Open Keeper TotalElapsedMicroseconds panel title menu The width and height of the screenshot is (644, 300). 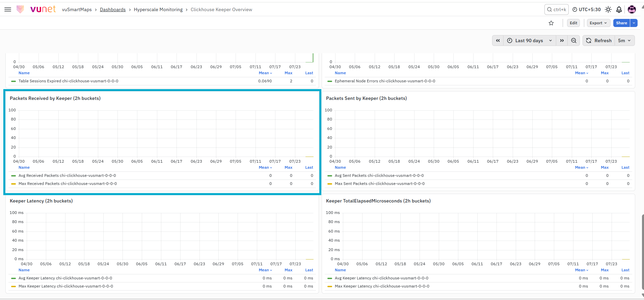pyautogui.click(x=378, y=201)
